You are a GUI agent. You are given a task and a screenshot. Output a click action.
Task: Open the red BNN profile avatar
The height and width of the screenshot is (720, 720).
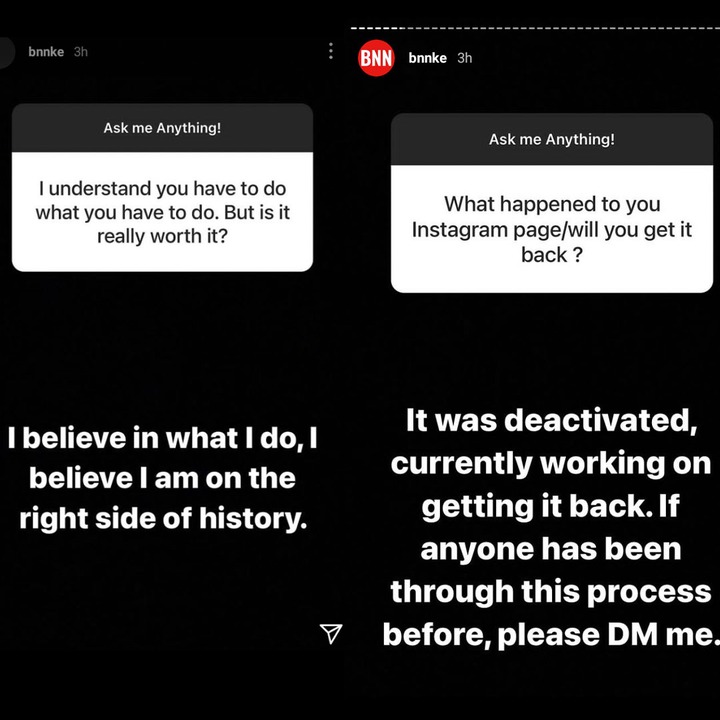pyautogui.click(x=376, y=58)
